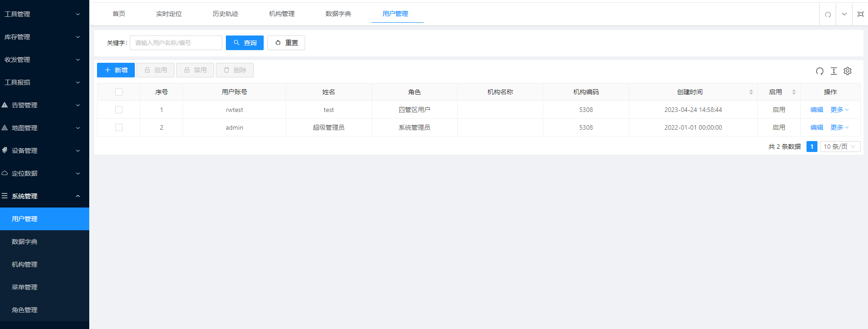Open 用户管理 in the sidebar submenu
This screenshot has height=329, width=868.
coord(45,219)
